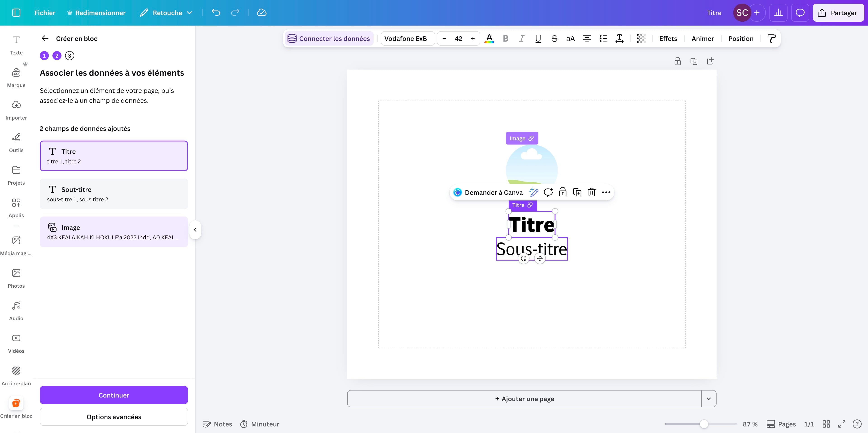This screenshot has width=868, height=433.
Task: Select the Sout-titre data field
Action: (x=114, y=194)
